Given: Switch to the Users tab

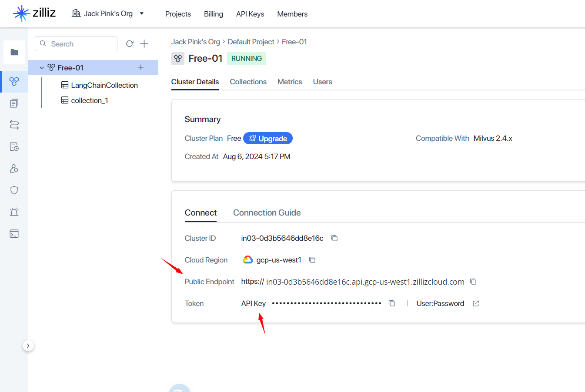Looking at the screenshot, I should [x=323, y=82].
